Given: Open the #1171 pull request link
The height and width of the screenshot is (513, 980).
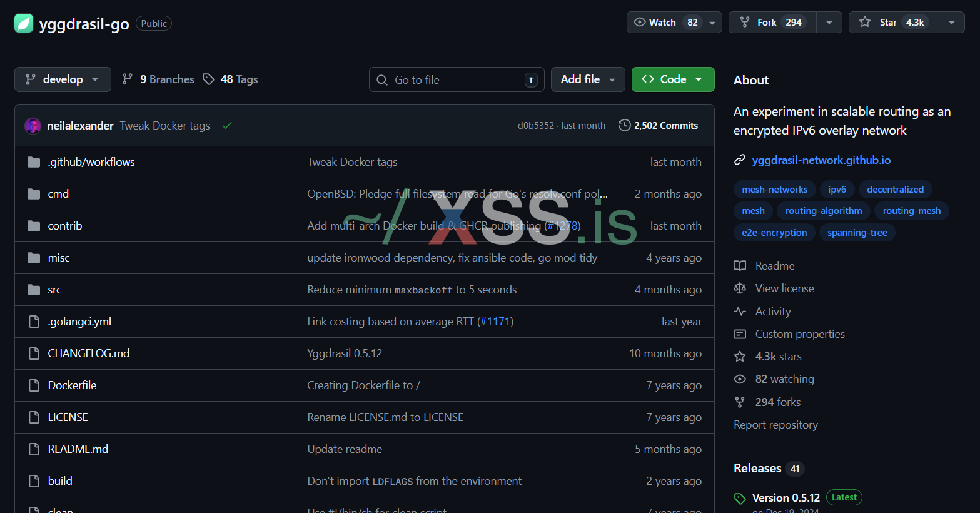Looking at the screenshot, I should coord(495,322).
